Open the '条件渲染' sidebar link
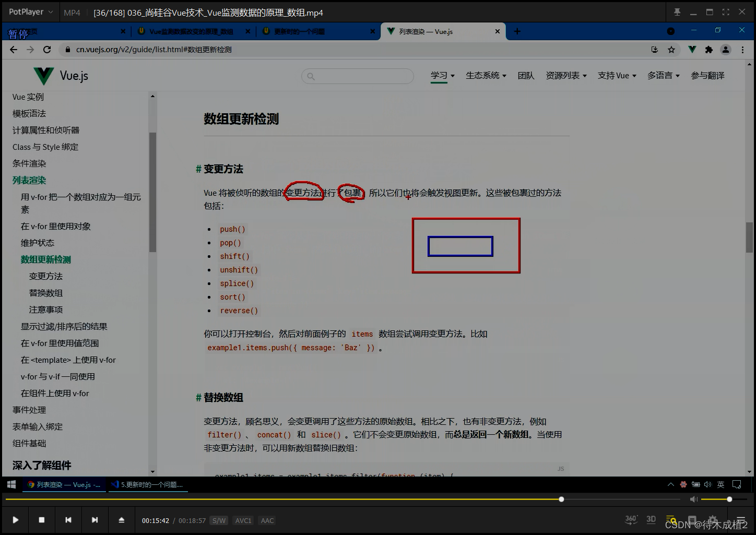Image resolution: width=756 pixels, height=535 pixels. (x=29, y=164)
